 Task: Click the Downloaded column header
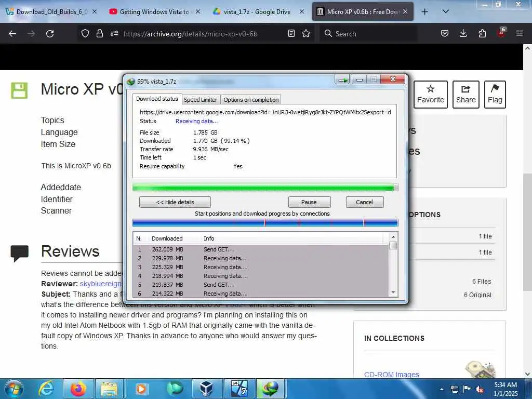click(167, 238)
